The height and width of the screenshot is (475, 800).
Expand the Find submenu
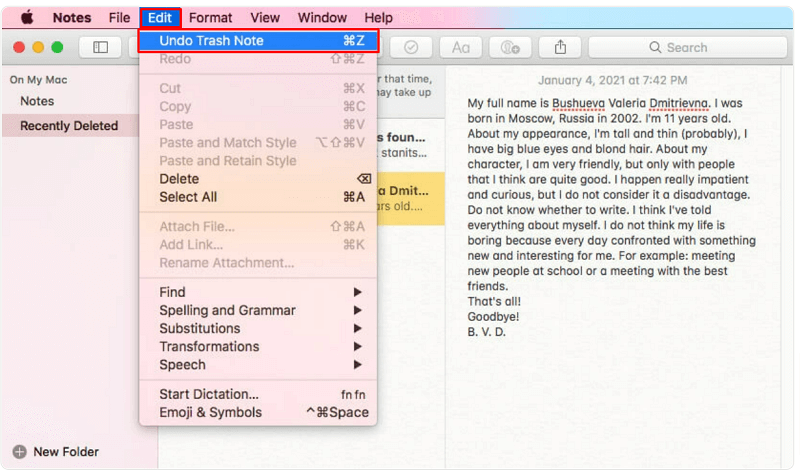[258, 292]
